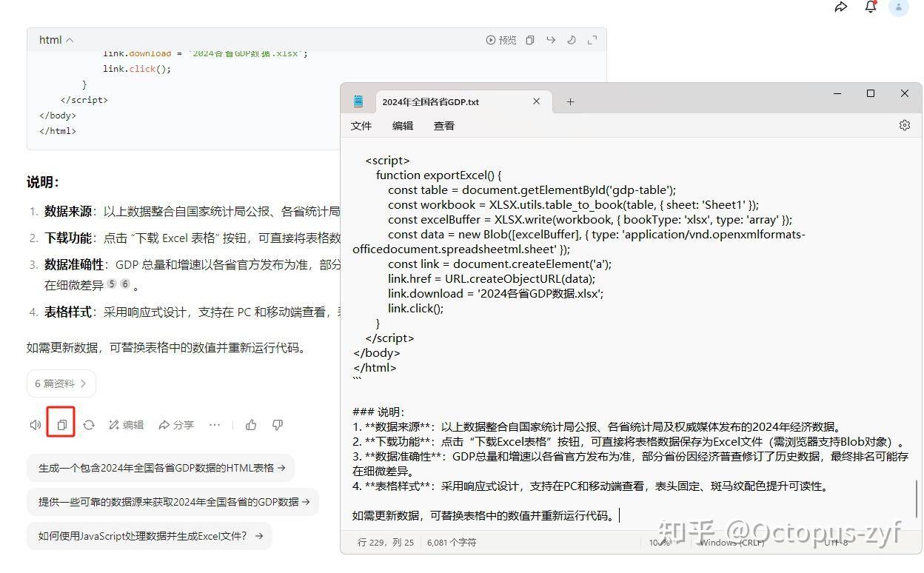Click the 数据来源 bold label in the list
Screen dimensions: 924x573
click(x=68, y=212)
